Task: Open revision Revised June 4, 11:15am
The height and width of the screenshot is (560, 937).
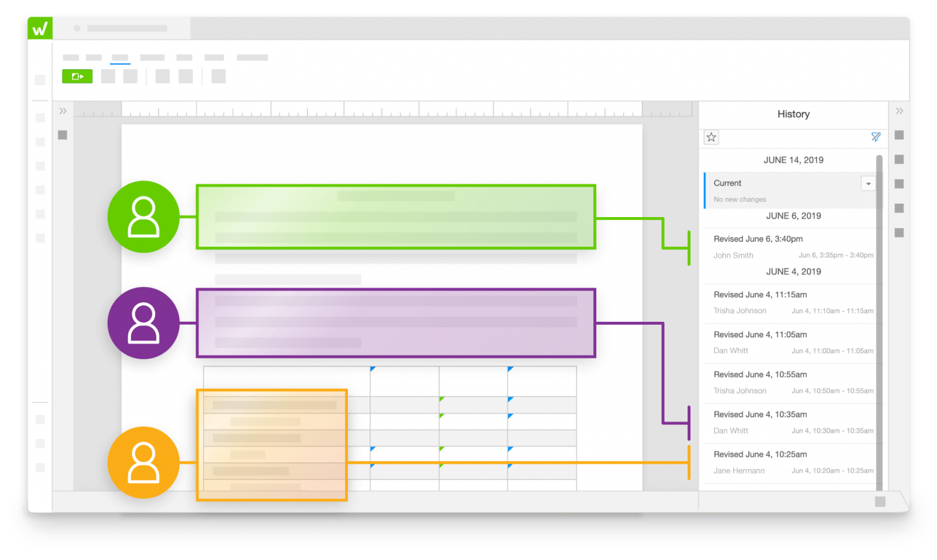Action: (x=790, y=303)
